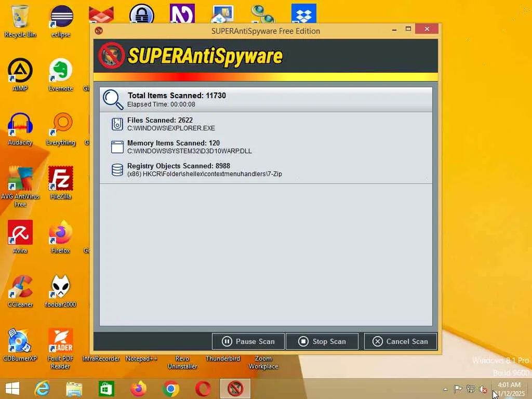532x399 pixels.
Task: Select Total Items Scanned: 11730 text
Action: coord(177,96)
